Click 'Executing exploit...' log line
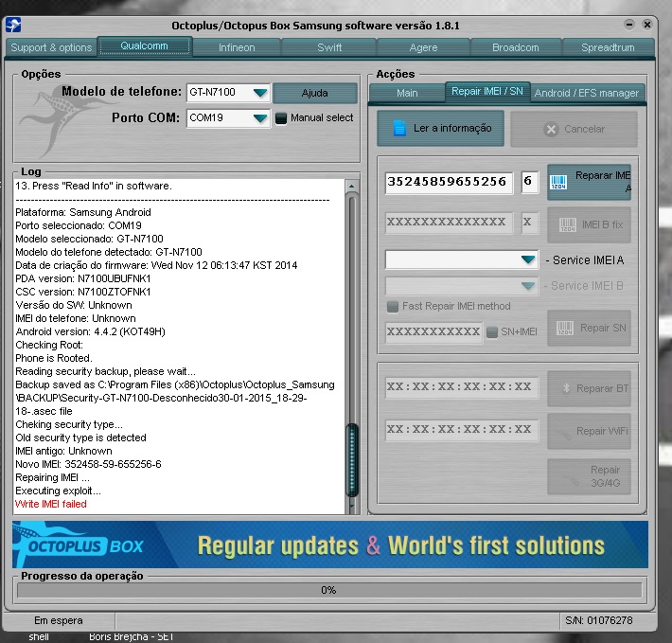The width and height of the screenshot is (672, 643). coord(59,491)
